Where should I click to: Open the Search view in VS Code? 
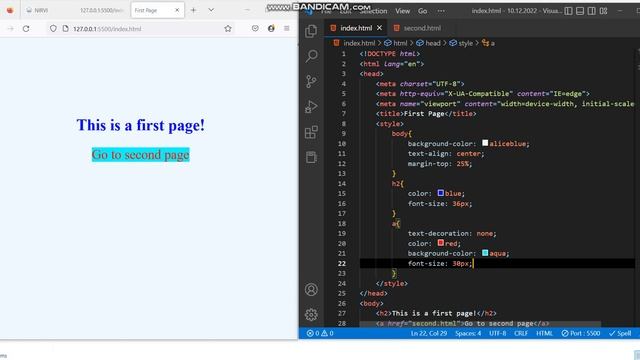point(311,56)
